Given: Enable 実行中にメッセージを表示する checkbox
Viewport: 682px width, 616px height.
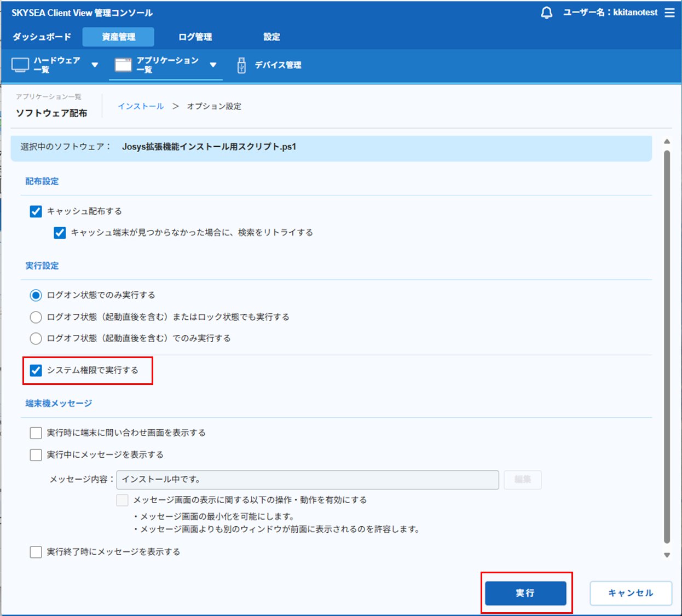Looking at the screenshot, I should point(36,455).
